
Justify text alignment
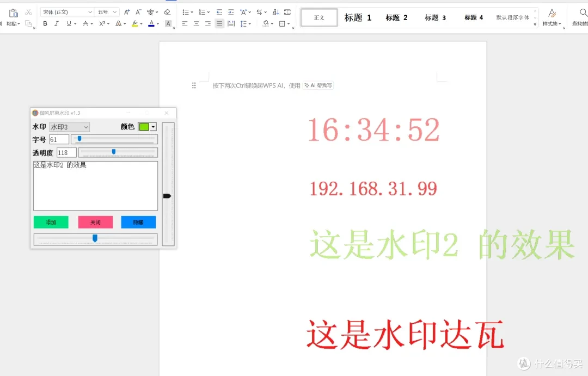tap(219, 23)
